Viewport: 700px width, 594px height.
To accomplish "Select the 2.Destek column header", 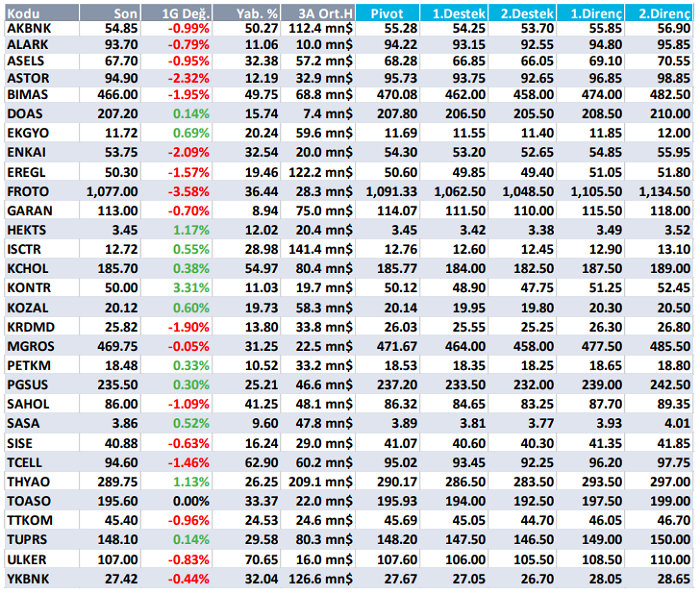I will pos(527,15).
